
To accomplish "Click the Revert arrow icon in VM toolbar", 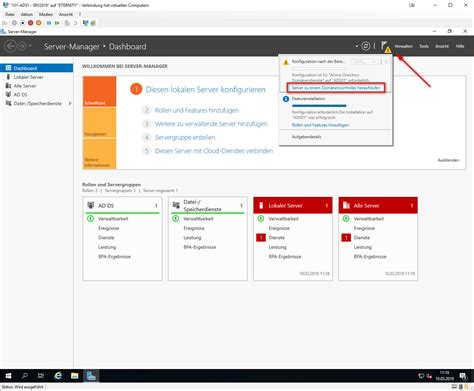I will point(75,23).
